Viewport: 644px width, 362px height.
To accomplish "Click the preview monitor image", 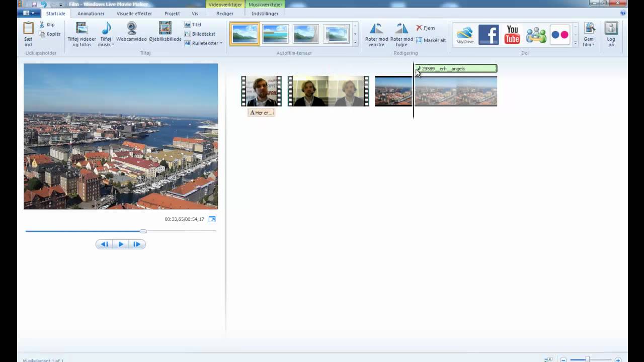I will pos(121,136).
